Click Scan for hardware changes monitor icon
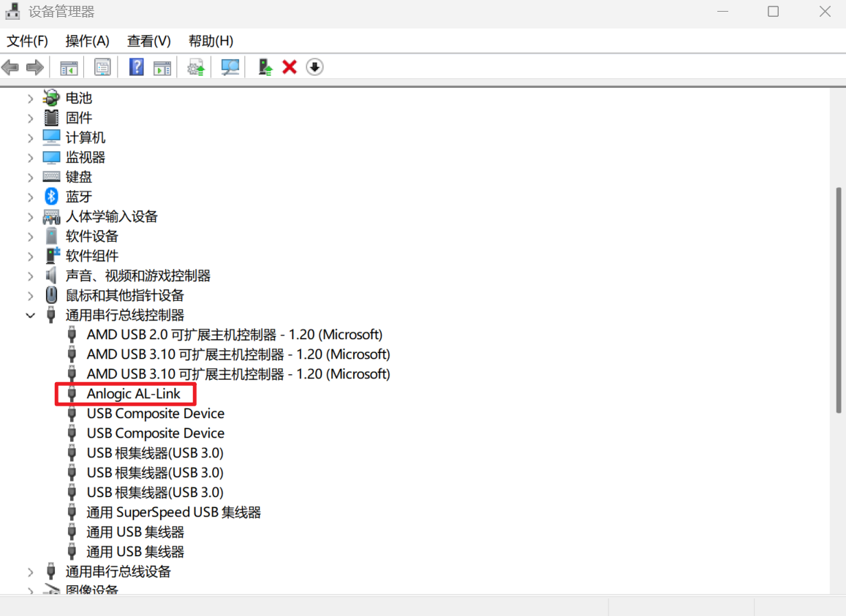 (x=230, y=67)
